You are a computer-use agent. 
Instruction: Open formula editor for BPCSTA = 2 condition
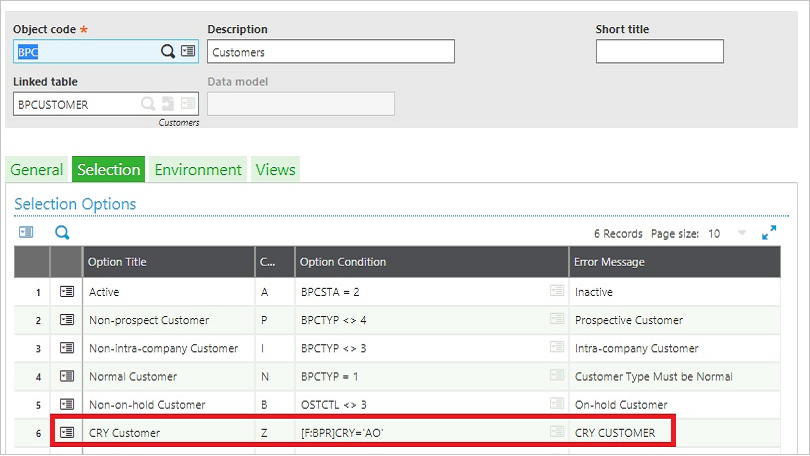[556, 292]
